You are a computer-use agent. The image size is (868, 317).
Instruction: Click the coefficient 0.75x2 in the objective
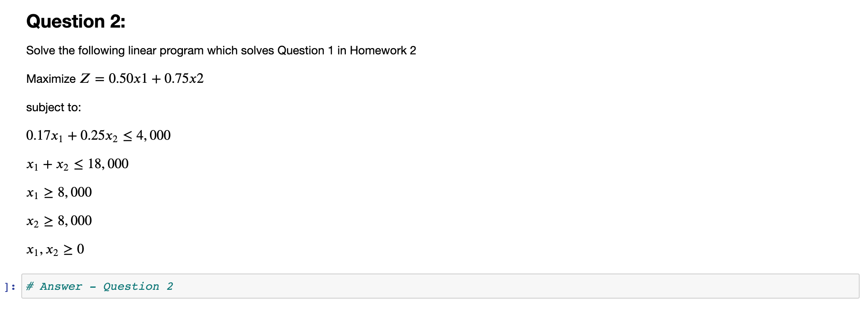click(185, 78)
